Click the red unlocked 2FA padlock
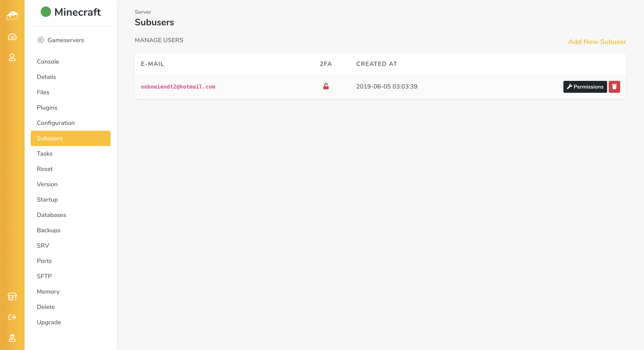This screenshot has height=350, width=644. (x=326, y=86)
